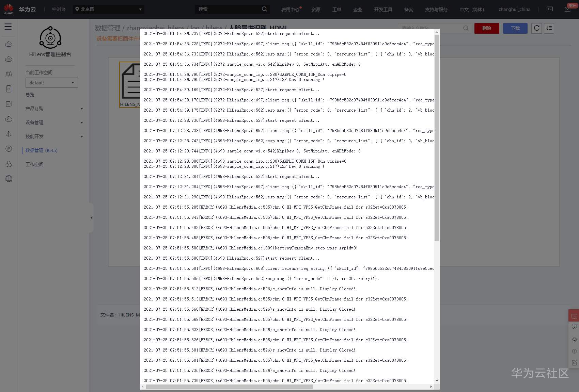
Task: Click the 'rc=20, retry(1)' log line
Action: 261,279
